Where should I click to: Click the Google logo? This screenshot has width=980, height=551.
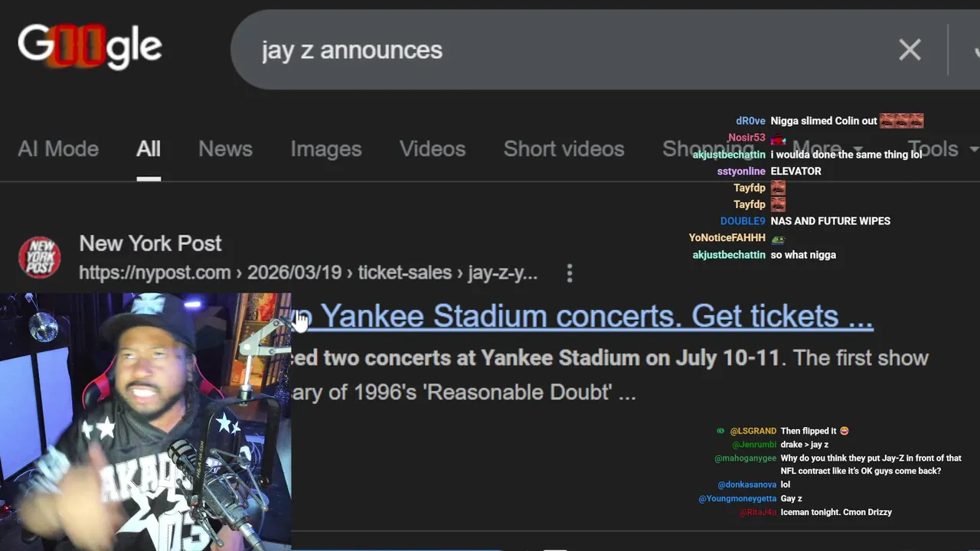pos(90,47)
